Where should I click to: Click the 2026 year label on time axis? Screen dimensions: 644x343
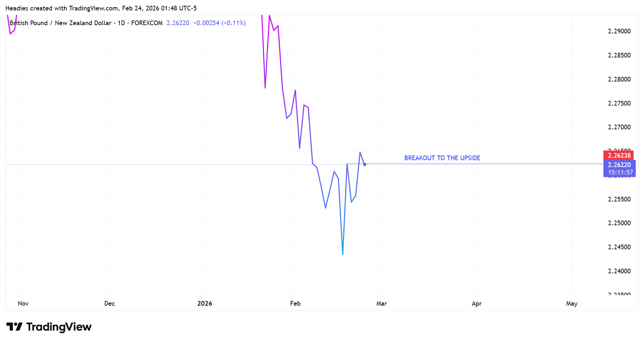[x=205, y=303]
